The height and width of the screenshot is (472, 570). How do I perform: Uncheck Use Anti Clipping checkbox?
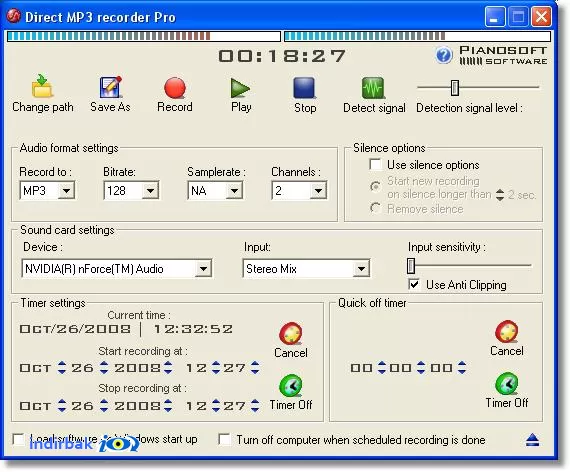[414, 284]
